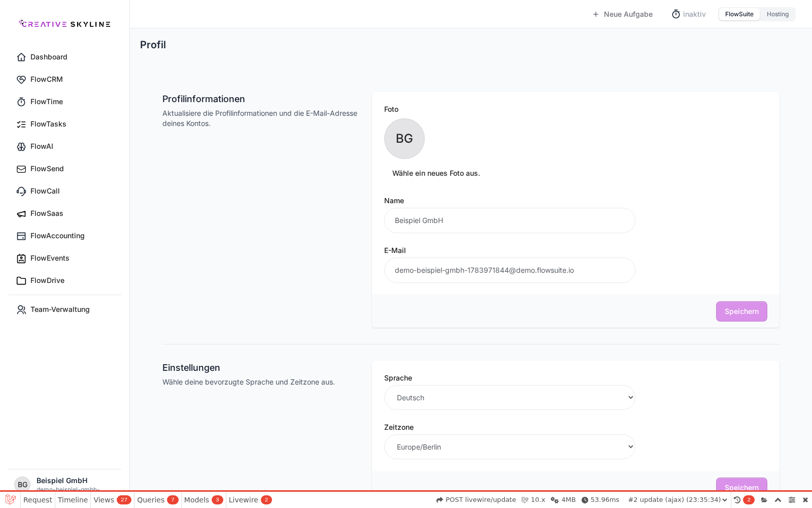Click Neue Aufgabe button
The width and height of the screenshot is (812, 508).
(x=622, y=14)
